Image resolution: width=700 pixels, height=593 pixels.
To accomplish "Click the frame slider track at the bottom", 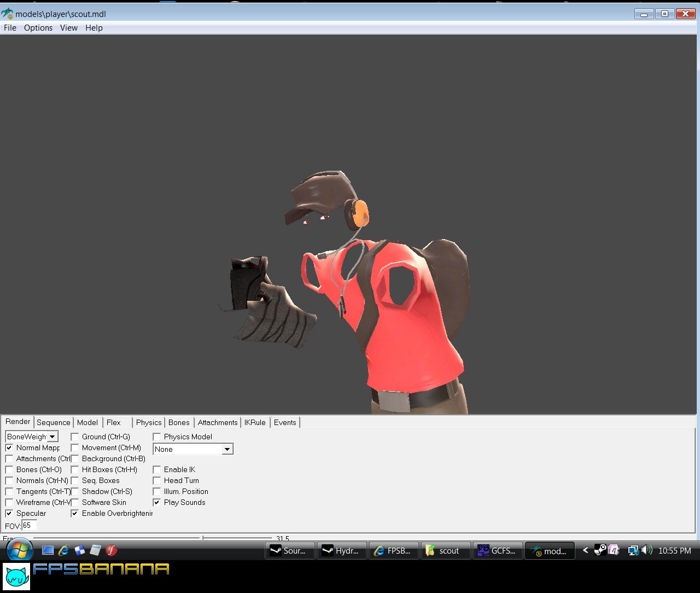I will [x=153, y=538].
